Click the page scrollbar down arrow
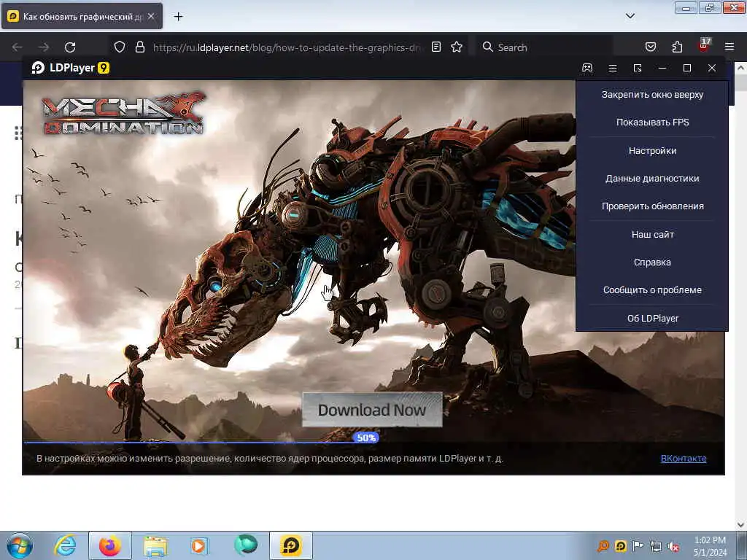This screenshot has height=560, width=747. [741, 525]
